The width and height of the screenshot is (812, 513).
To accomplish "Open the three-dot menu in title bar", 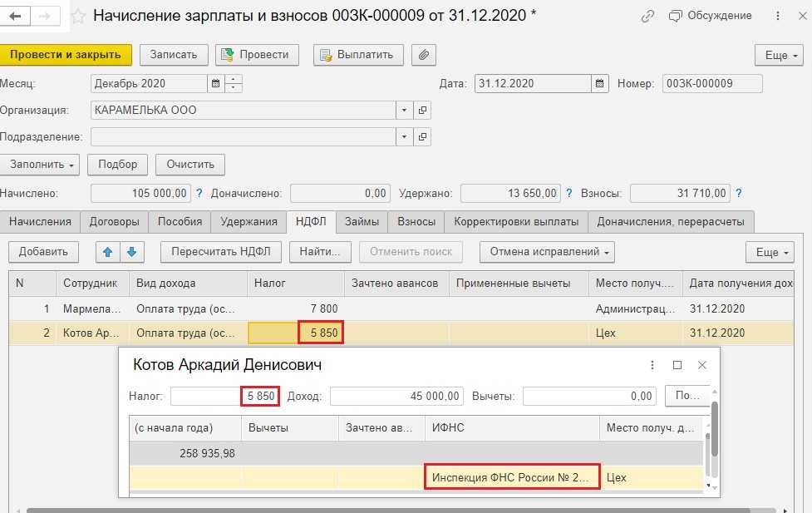I will (x=778, y=16).
